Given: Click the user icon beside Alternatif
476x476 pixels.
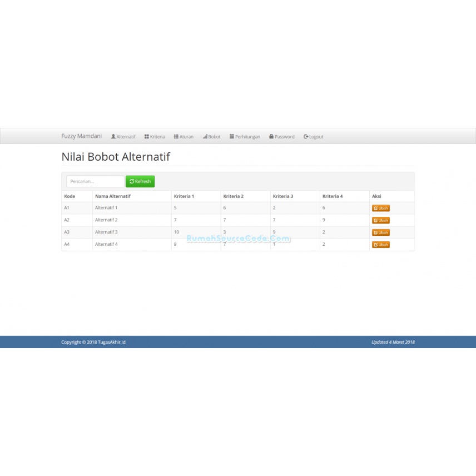Looking at the screenshot, I should (113, 136).
